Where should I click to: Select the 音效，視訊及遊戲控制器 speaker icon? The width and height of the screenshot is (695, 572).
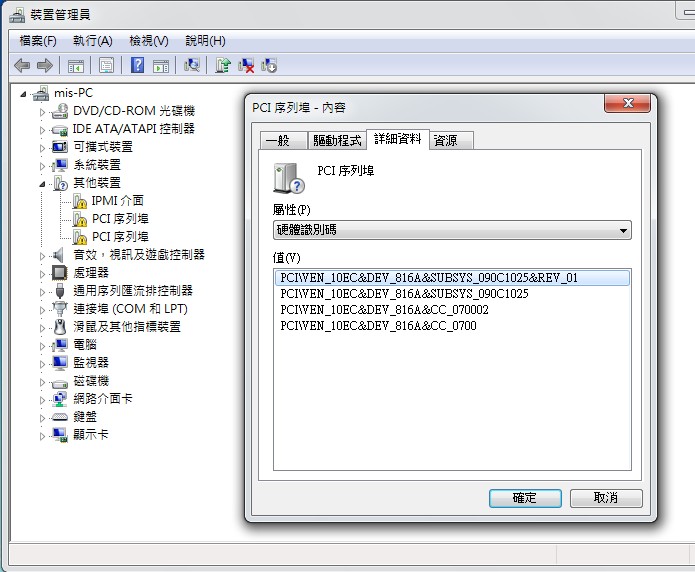pos(59,255)
